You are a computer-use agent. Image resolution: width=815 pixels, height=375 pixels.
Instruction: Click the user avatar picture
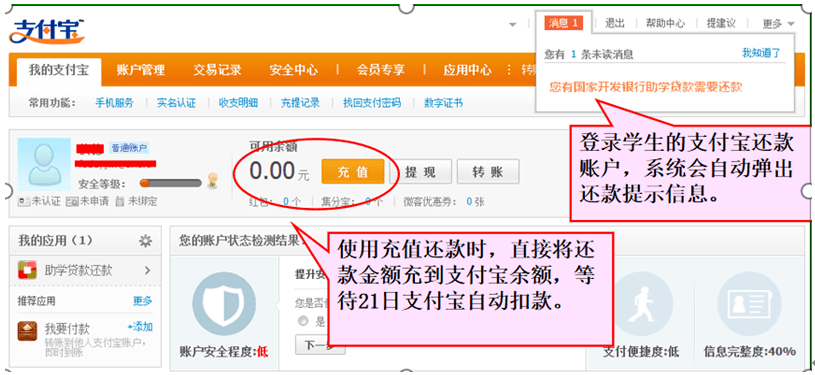[44, 163]
